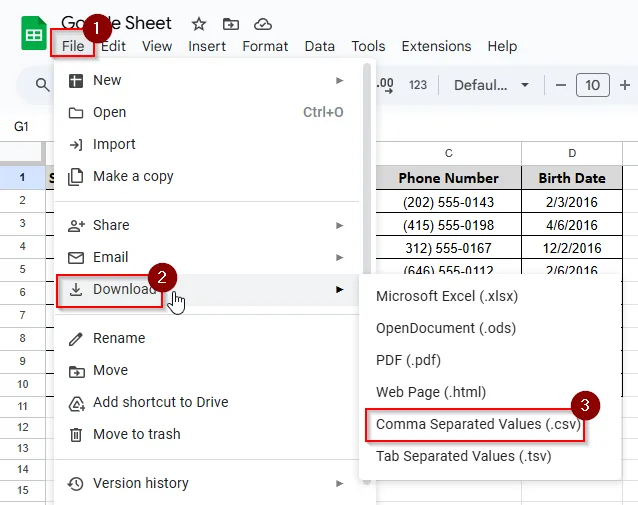Open the Default font dropdown
Viewport: 638px width, 505px height.
[x=492, y=85]
